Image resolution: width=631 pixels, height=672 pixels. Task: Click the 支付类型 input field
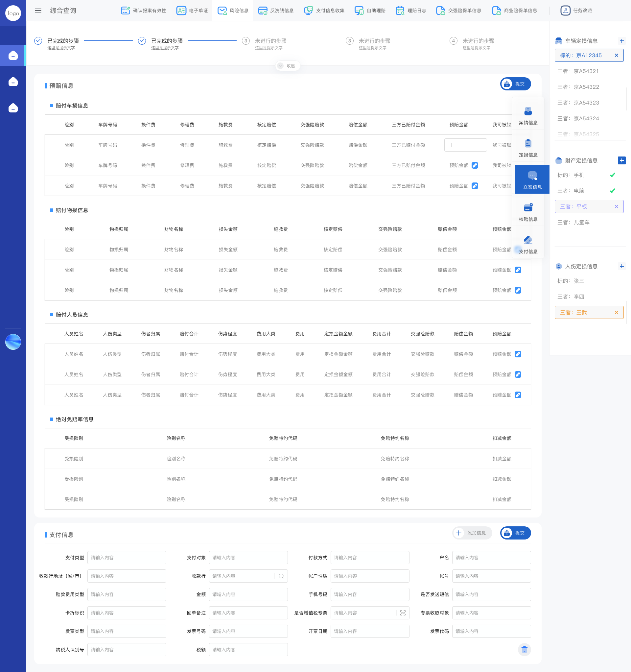[127, 558]
